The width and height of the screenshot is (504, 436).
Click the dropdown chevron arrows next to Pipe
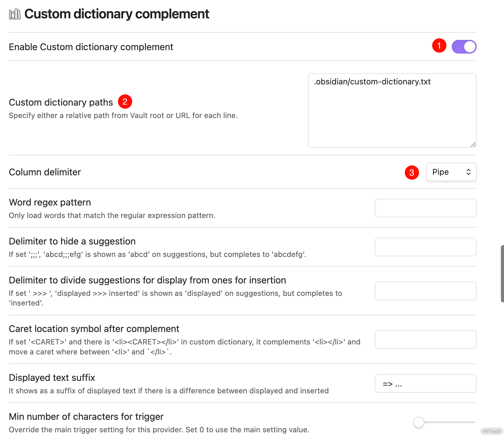[468, 172]
